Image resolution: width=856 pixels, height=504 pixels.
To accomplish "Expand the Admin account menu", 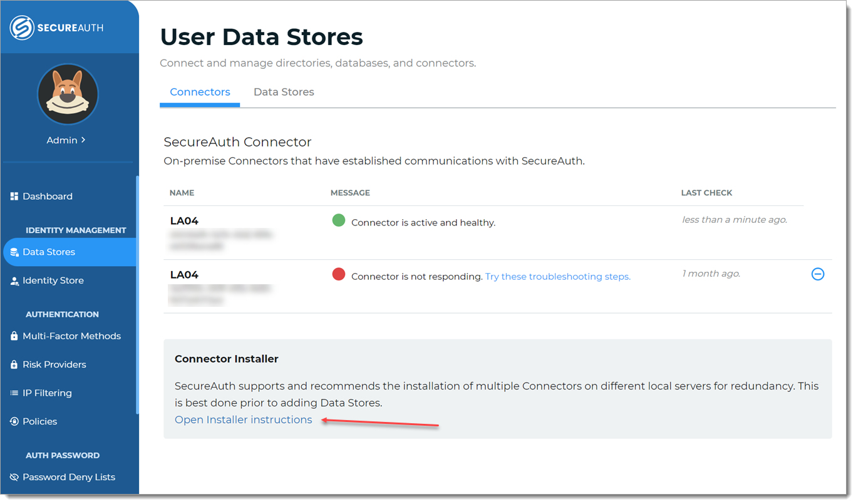I will click(x=65, y=140).
